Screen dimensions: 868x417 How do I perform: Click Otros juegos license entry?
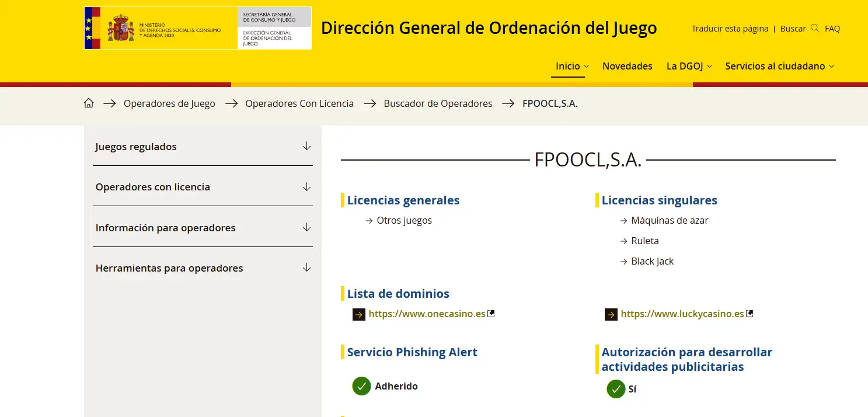tap(404, 220)
